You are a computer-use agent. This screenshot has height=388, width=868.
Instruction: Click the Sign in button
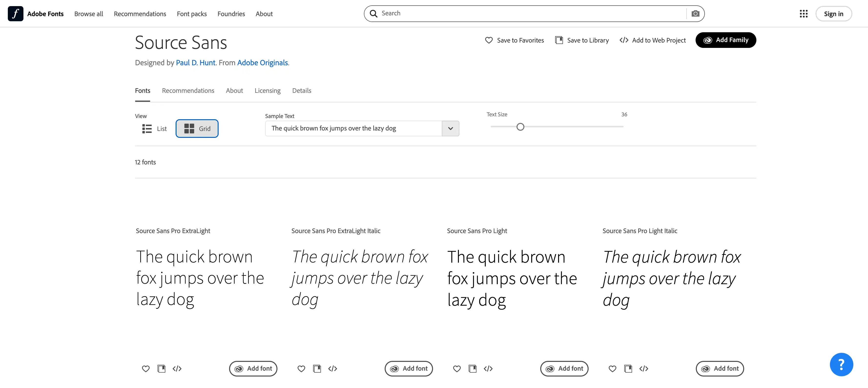(x=834, y=14)
